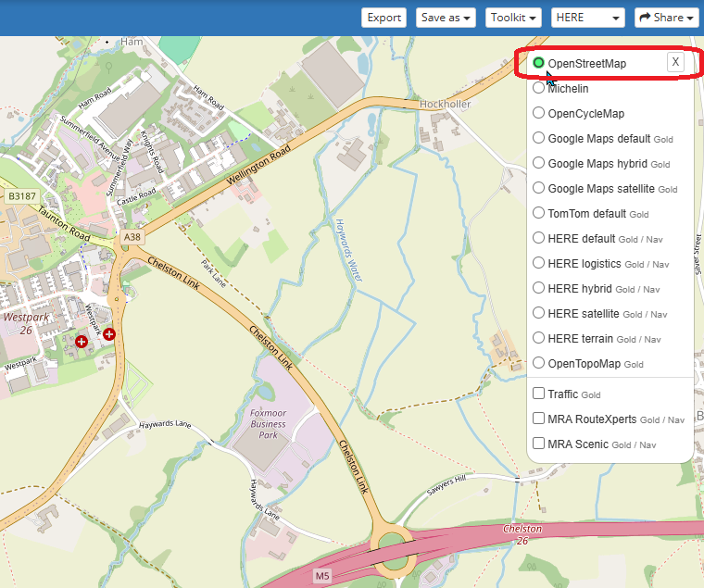Enable the MRA Scenic overlay
The height and width of the screenshot is (588, 704).
tap(538, 444)
